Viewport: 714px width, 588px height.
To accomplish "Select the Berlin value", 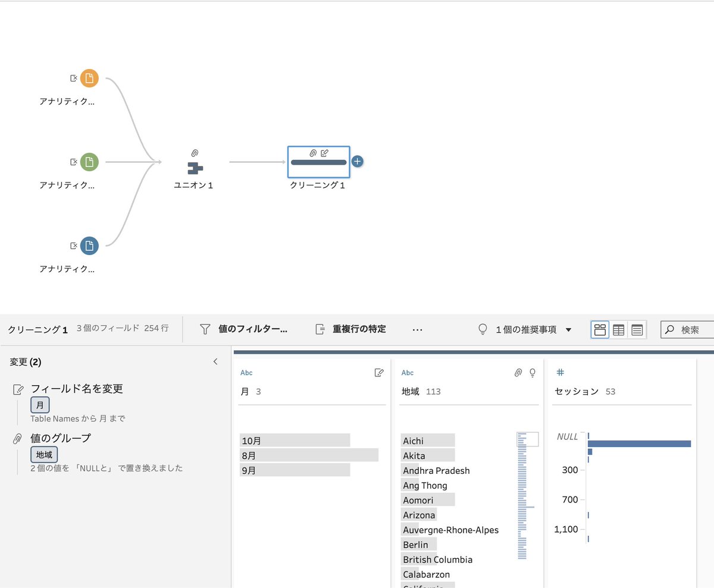I will (x=419, y=545).
